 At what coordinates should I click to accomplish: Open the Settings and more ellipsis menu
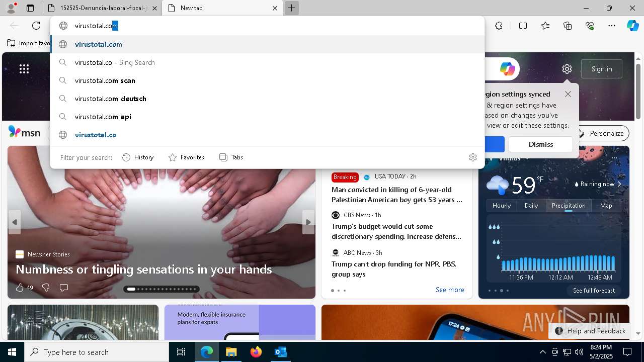612,26
